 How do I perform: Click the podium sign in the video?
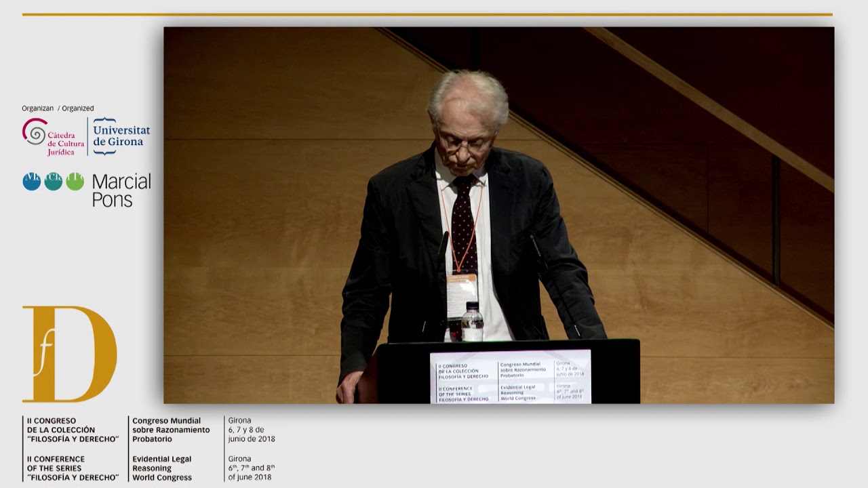[510, 377]
